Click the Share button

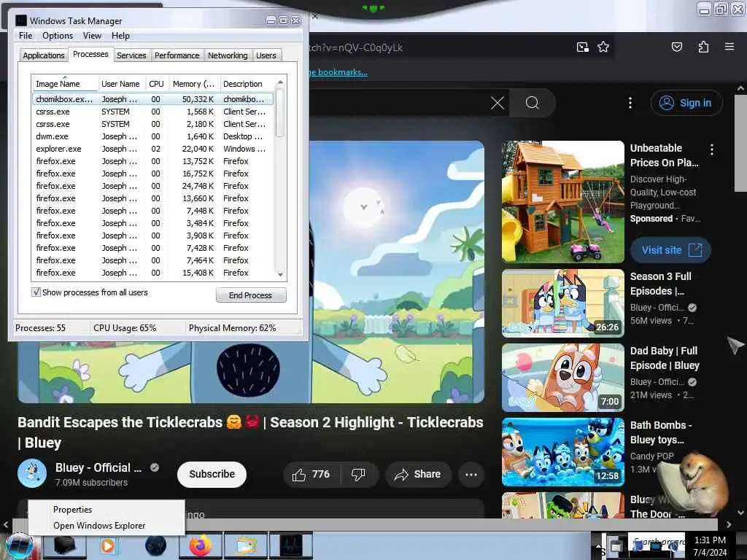(x=418, y=474)
